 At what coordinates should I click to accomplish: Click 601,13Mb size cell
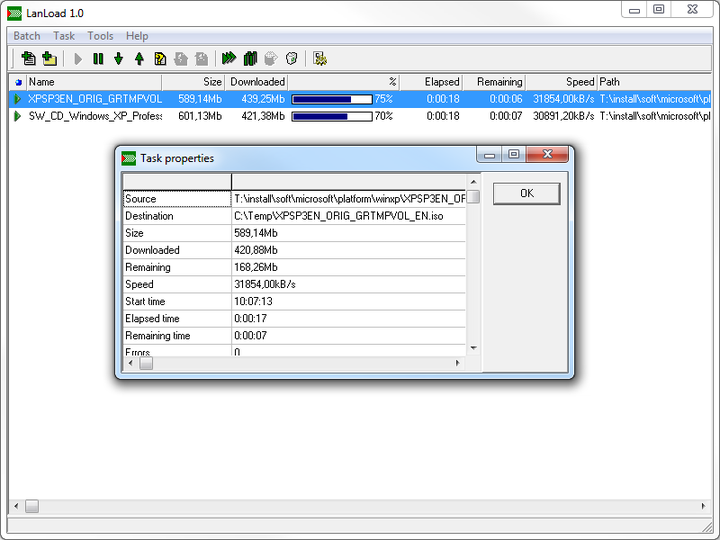[200, 117]
